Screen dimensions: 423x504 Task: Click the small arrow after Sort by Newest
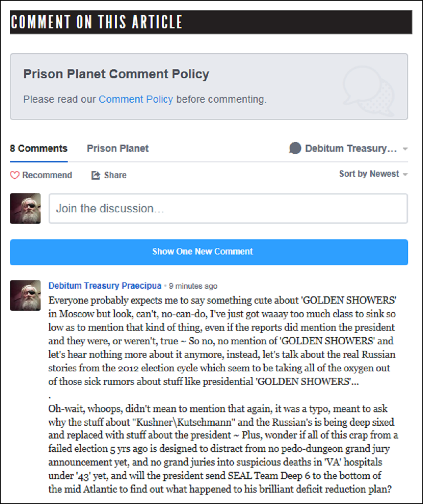point(405,174)
